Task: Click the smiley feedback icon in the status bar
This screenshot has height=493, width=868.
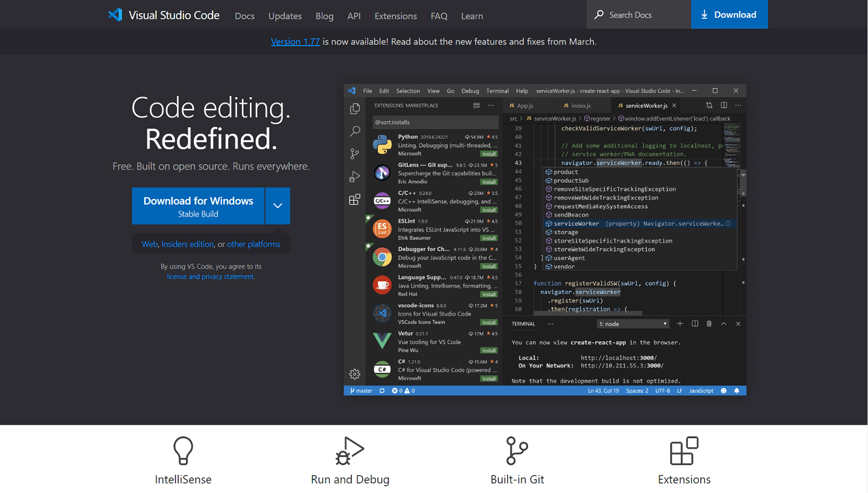Action: (x=723, y=391)
